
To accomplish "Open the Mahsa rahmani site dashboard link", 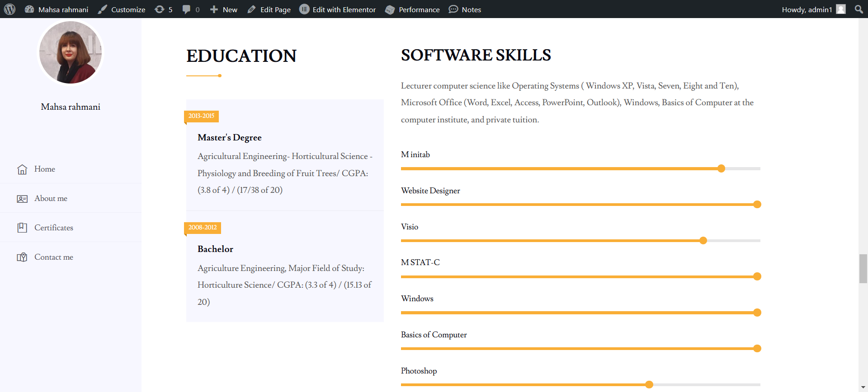I will [57, 9].
